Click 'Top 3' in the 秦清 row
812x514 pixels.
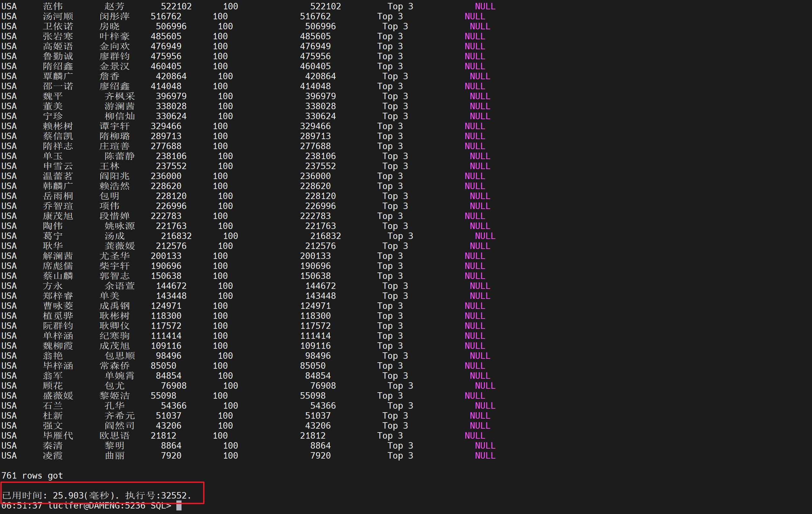[x=400, y=446]
